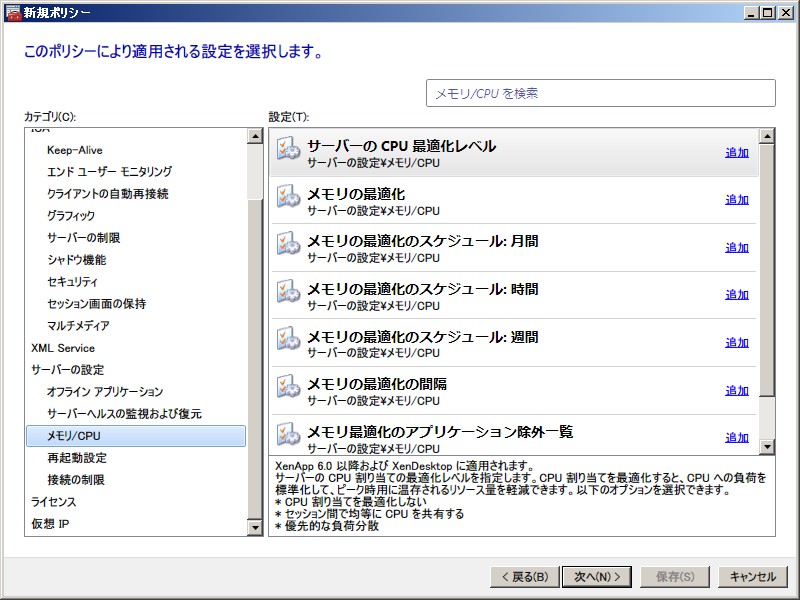Select the XML Service category

click(63, 348)
